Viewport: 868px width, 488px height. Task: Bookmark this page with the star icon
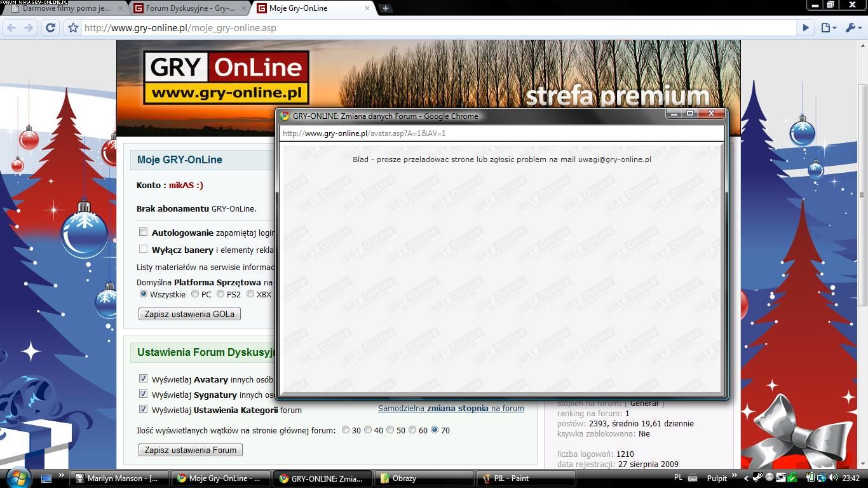pos(73,28)
